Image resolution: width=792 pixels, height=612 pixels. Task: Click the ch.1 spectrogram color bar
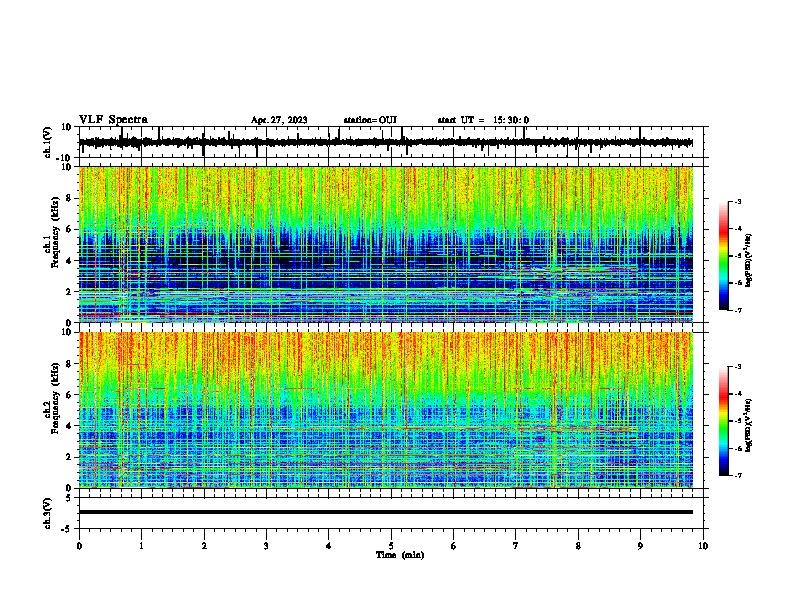point(723,256)
